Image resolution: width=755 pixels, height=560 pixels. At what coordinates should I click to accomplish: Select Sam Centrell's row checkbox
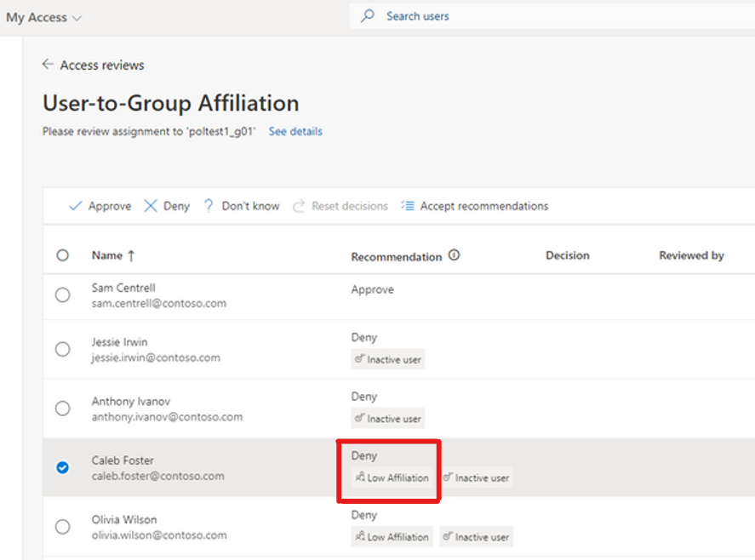pyautogui.click(x=63, y=294)
